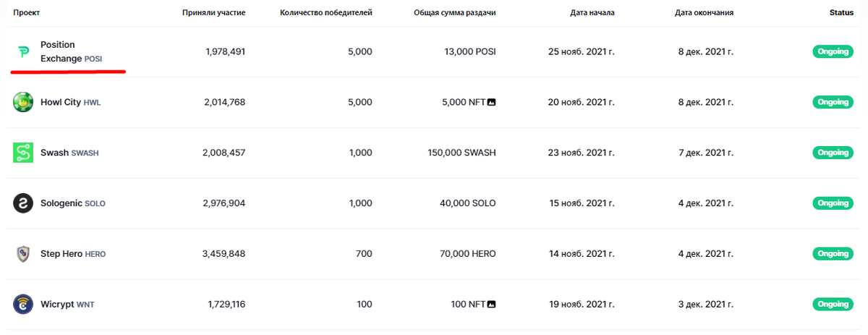Click the Sologenic black logo icon

[23, 203]
